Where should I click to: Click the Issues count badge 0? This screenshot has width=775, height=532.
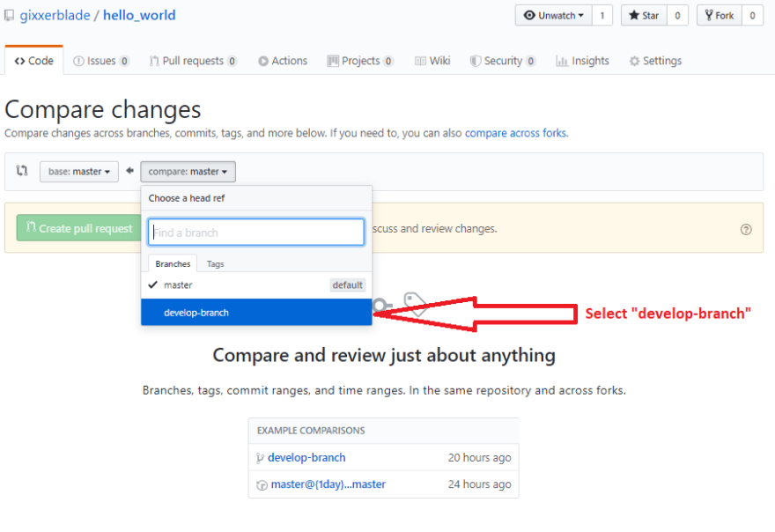(x=124, y=62)
